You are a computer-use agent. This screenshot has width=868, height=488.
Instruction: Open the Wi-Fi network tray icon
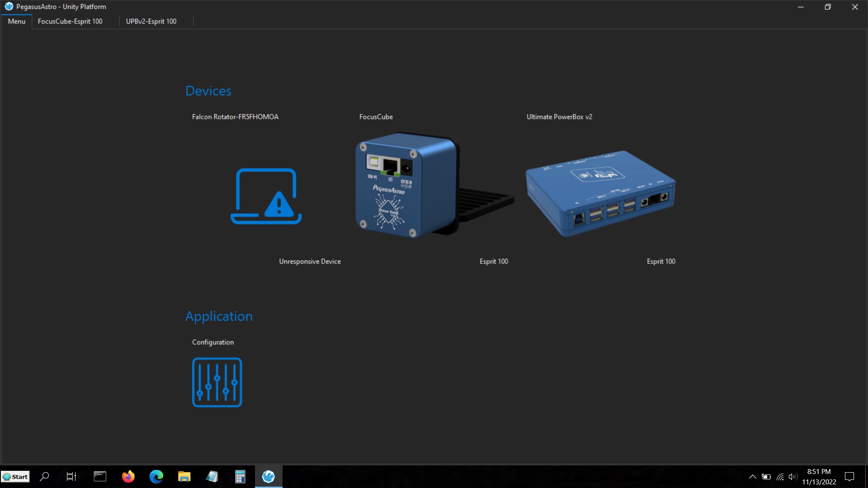[780, 477]
